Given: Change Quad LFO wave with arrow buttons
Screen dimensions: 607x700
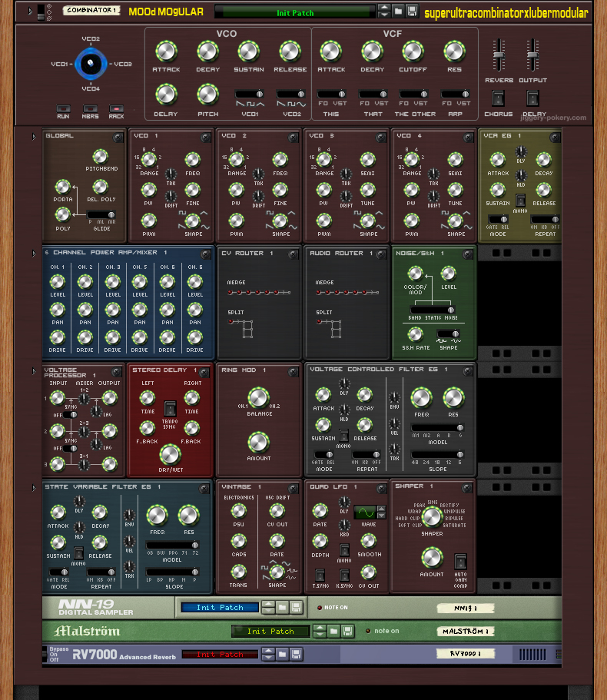Looking at the screenshot, I should point(381,512).
